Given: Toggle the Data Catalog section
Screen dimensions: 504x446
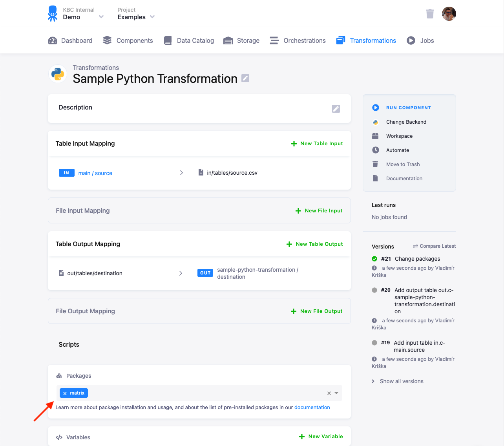Looking at the screenshot, I should click(x=189, y=40).
